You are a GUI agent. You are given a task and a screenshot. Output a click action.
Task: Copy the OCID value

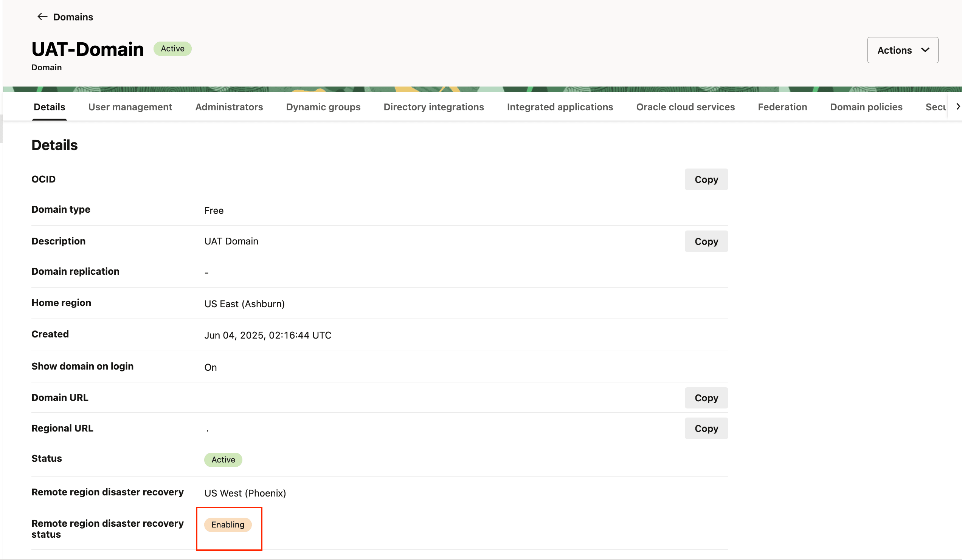[706, 179]
